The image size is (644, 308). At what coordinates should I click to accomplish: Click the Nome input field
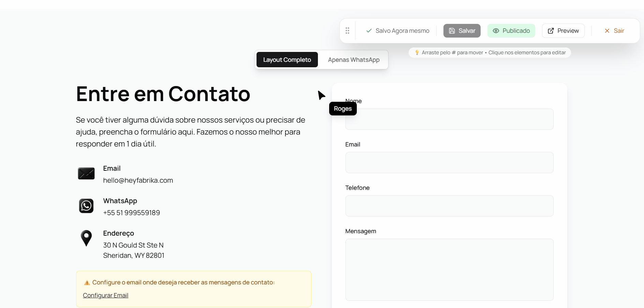pyautogui.click(x=449, y=119)
